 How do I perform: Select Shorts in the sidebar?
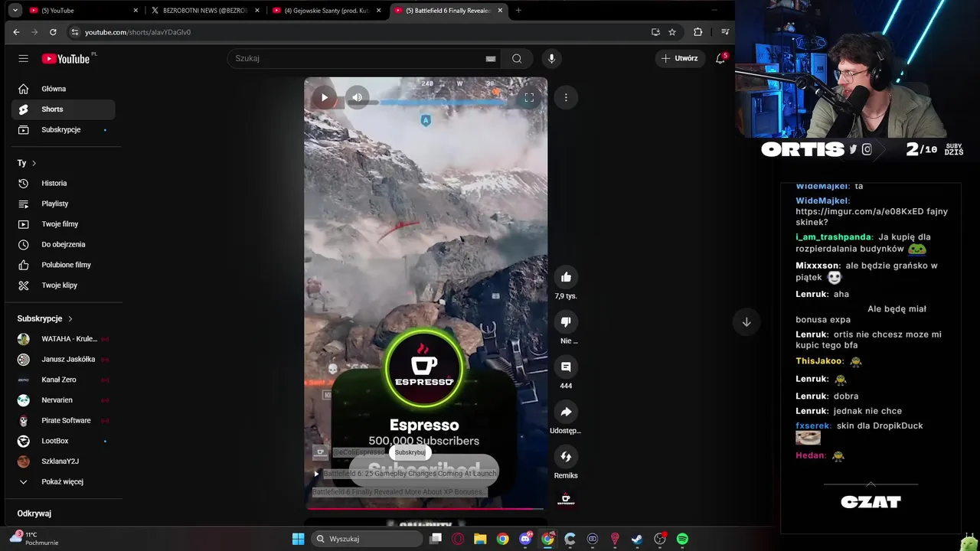click(63, 109)
